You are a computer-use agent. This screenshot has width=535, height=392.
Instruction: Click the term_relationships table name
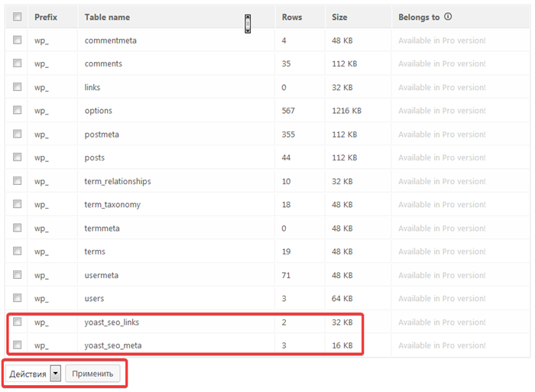[118, 182]
